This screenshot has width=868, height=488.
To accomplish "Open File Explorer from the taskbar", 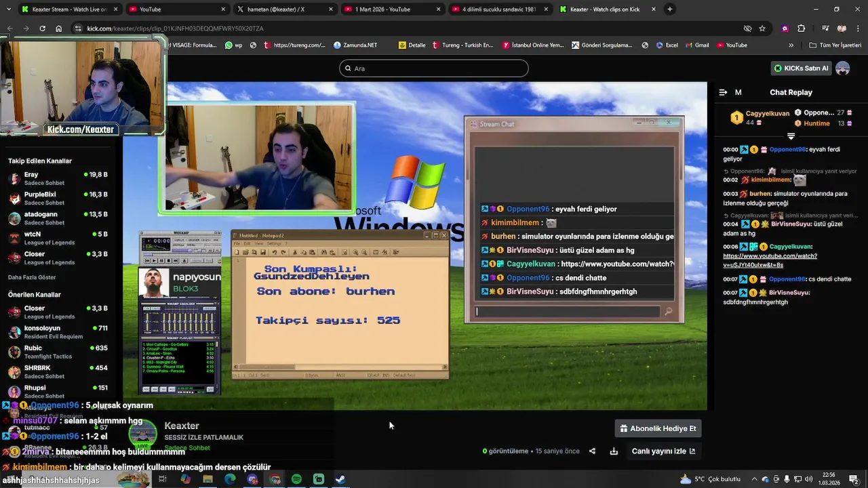I will [208, 479].
